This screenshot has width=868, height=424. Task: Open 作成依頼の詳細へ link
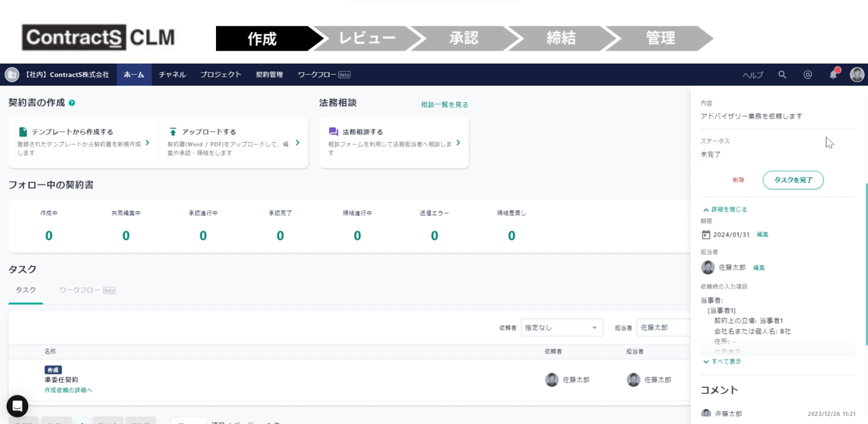coord(68,390)
